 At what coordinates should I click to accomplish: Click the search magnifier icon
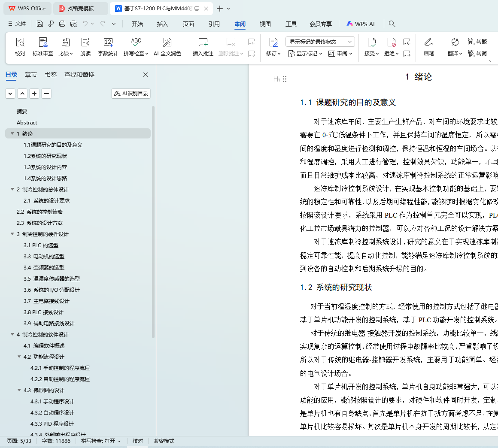click(392, 24)
